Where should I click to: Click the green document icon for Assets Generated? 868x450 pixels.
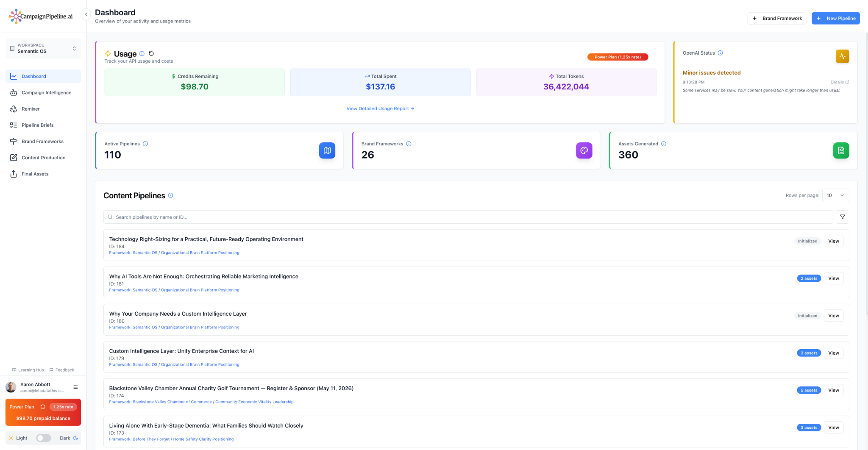[841, 150]
